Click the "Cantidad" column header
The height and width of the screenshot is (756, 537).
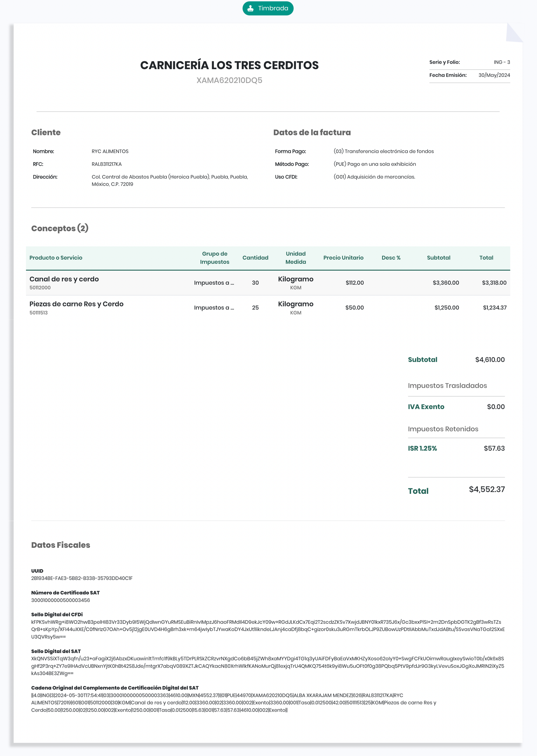tap(255, 258)
